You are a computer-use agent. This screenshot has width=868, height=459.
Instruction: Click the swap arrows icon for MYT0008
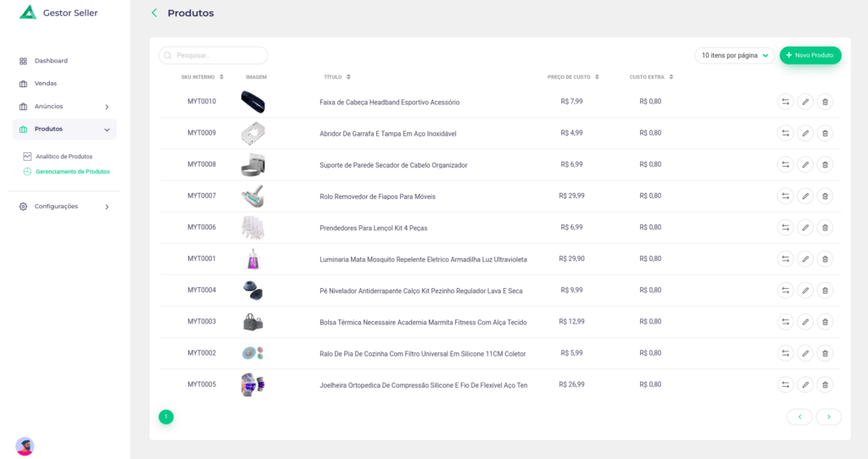click(785, 164)
